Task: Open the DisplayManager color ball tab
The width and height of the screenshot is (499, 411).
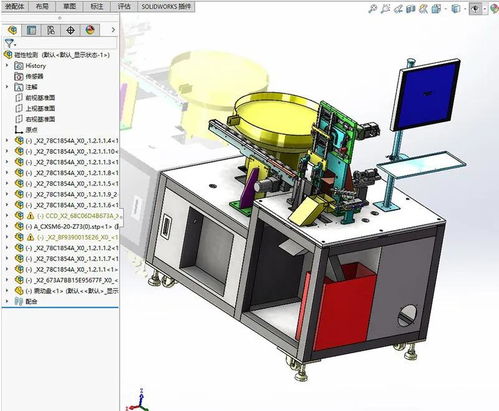Action: (x=90, y=30)
